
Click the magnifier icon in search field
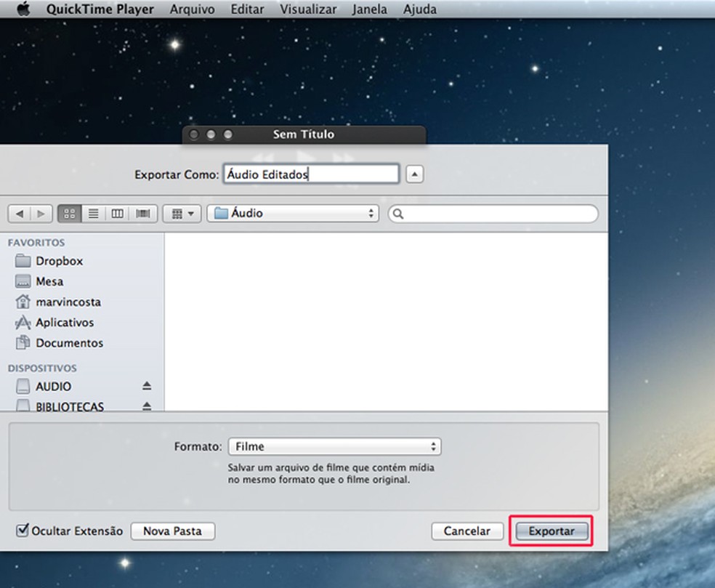pos(398,214)
